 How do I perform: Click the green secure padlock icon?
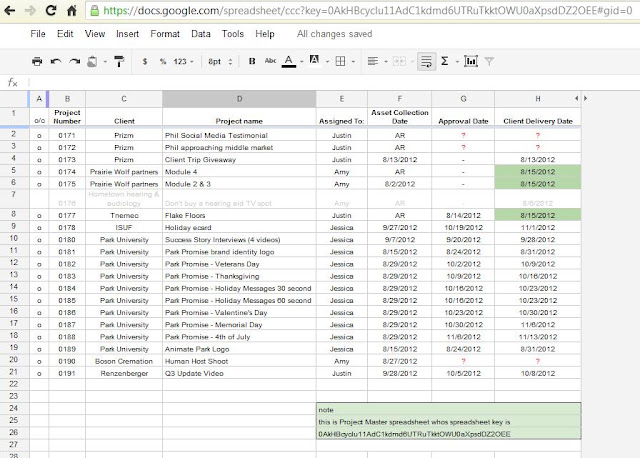94,10
